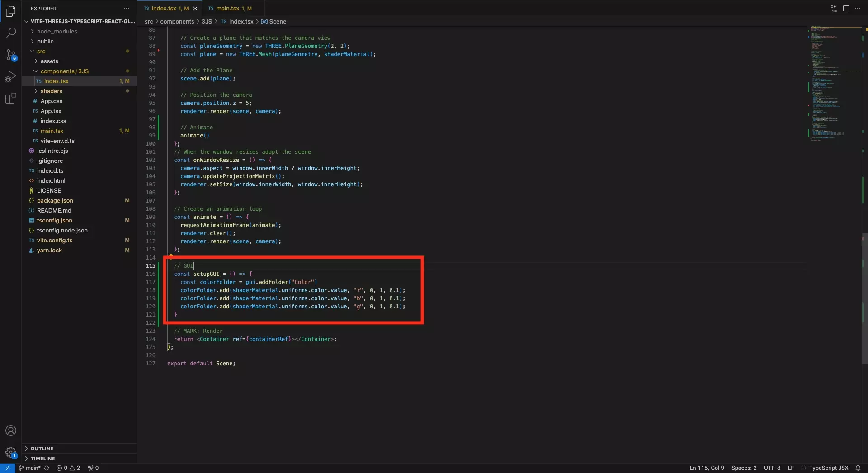Open vite.config.ts file
The image size is (868, 473).
coord(79,240)
